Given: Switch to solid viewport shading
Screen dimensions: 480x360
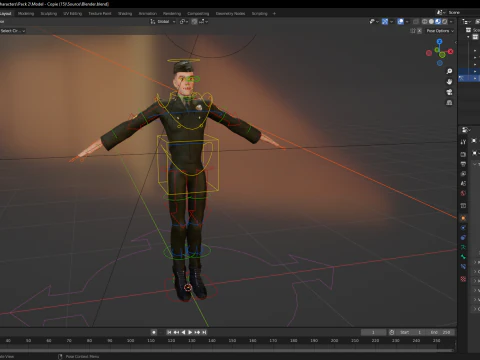Looking at the screenshot, I should click(431, 22).
